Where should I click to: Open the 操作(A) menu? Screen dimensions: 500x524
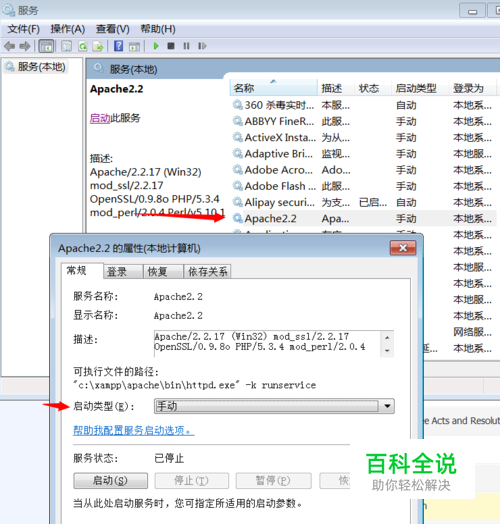68,29
